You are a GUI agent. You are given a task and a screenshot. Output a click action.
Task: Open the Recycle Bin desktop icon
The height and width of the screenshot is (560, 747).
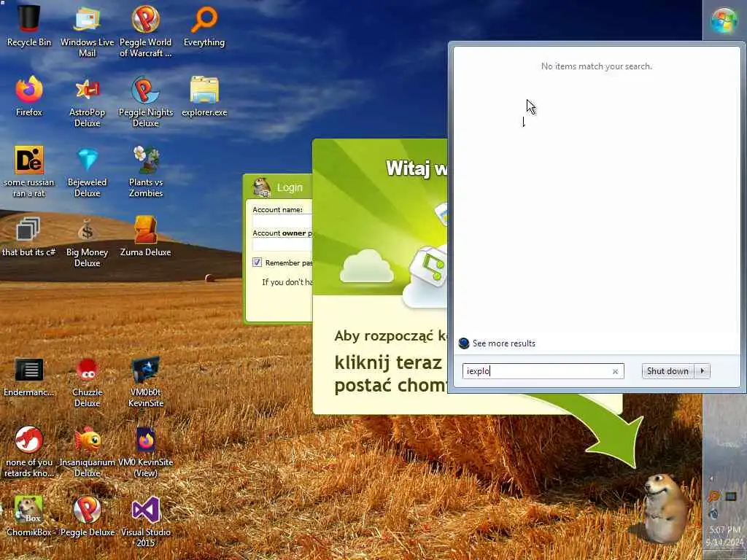click(28, 26)
